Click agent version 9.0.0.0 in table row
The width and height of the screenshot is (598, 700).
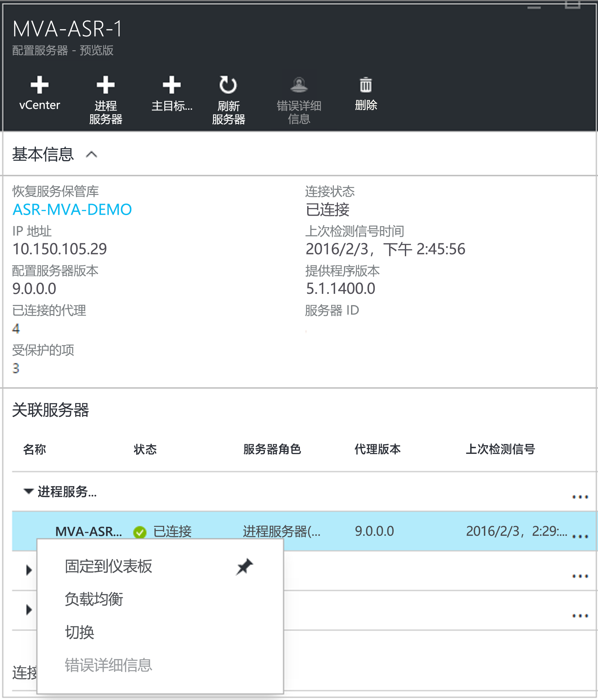pyautogui.click(x=374, y=531)
